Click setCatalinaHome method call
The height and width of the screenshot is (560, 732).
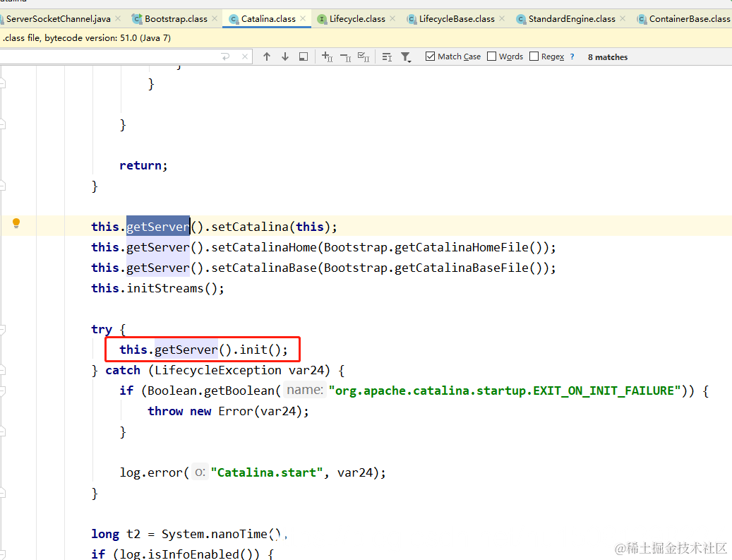pos(264,247)
